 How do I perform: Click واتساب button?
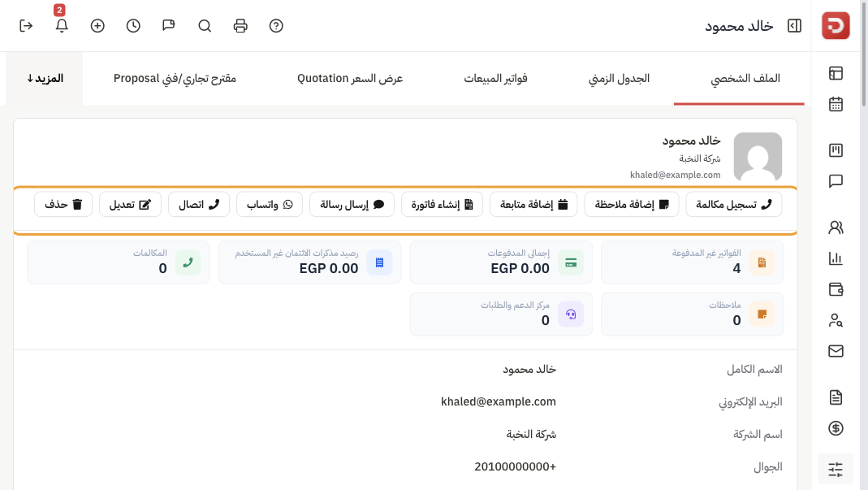click(x=270, y=205)
